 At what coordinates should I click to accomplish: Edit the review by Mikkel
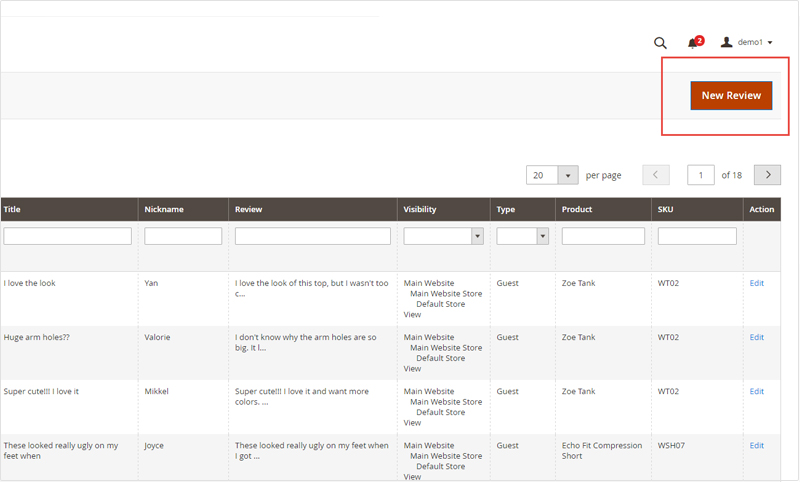point(757,391)
